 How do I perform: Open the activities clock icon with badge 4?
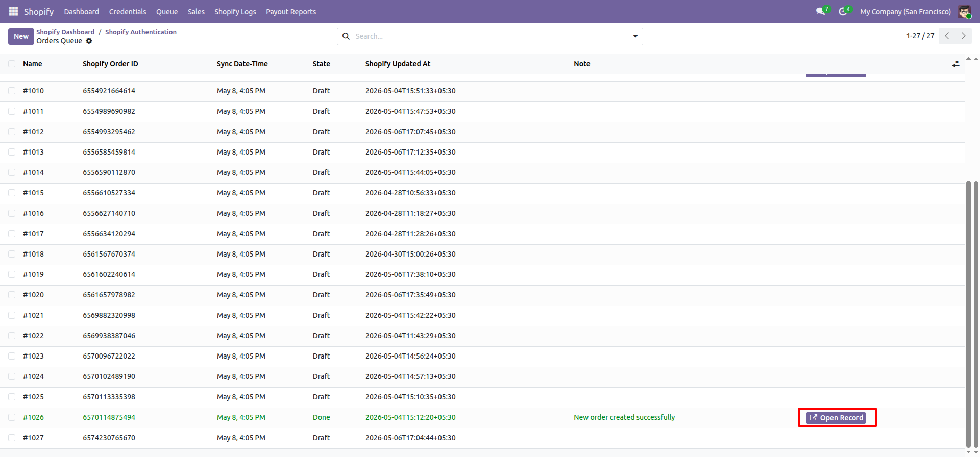tap(842, 11)
